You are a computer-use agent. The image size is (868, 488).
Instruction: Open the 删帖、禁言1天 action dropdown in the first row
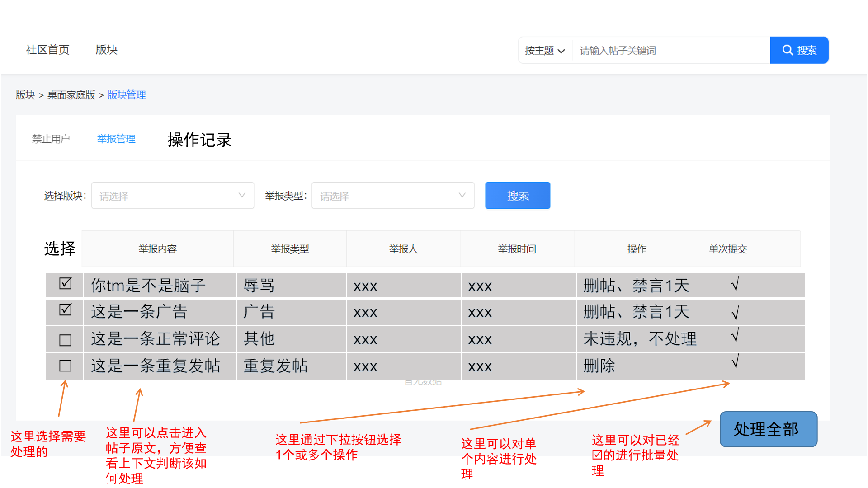(636, 286)
